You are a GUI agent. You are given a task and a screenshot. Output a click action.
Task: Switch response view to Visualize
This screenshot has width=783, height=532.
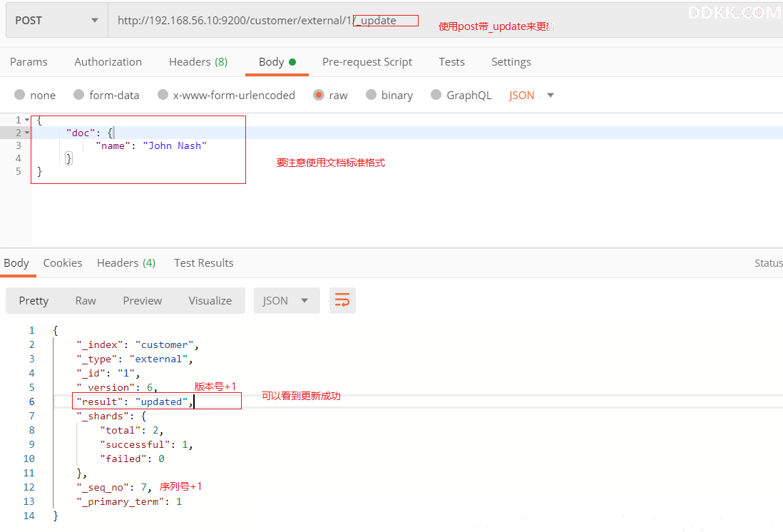coord(210,301)
